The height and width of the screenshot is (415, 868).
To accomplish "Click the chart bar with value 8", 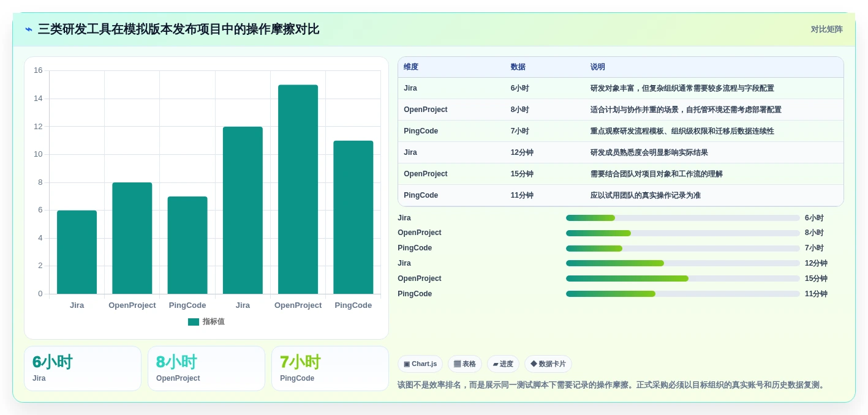I will [132, 238].
